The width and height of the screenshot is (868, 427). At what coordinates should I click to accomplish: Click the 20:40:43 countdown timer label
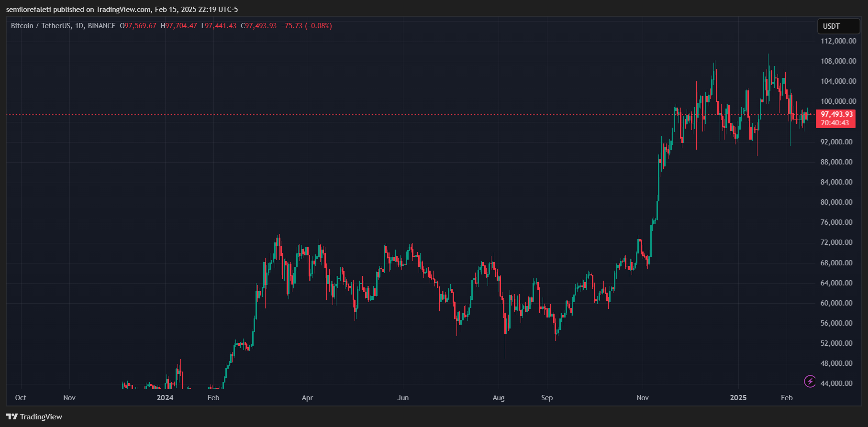pos(835,123)
